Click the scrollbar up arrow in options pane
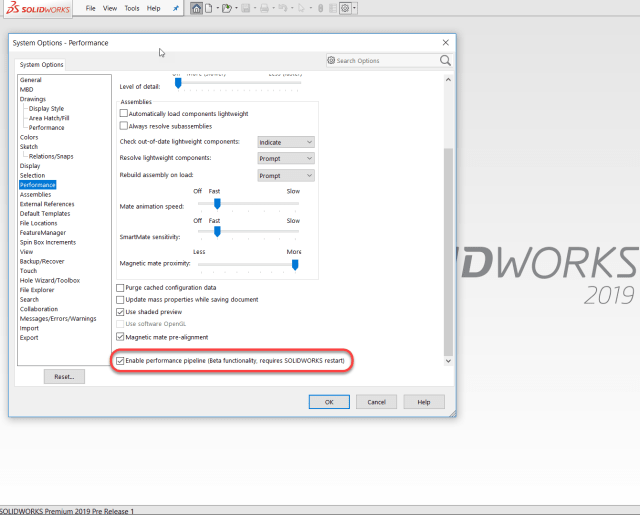This screenshot has height=515, width=640. coord(448,80)
